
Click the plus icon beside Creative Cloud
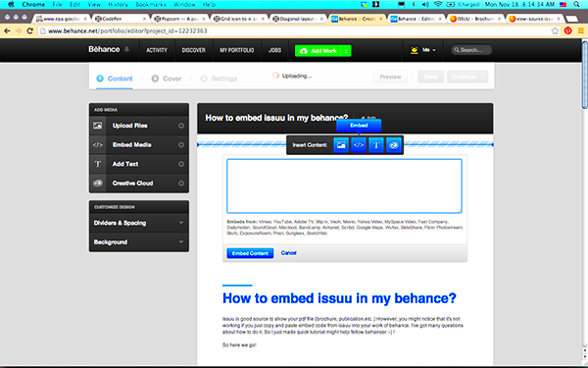point(181,184)
